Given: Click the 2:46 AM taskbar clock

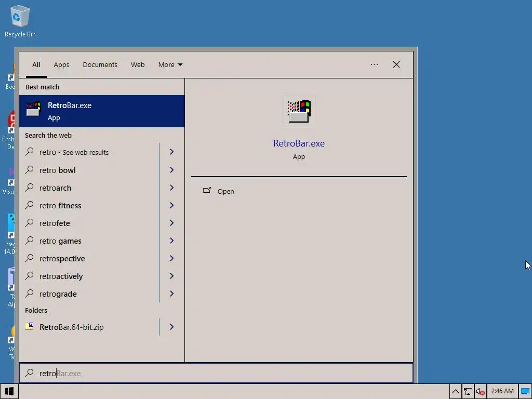Looking at the screenshot, I should pyautogui.click(x=502, y=391).
